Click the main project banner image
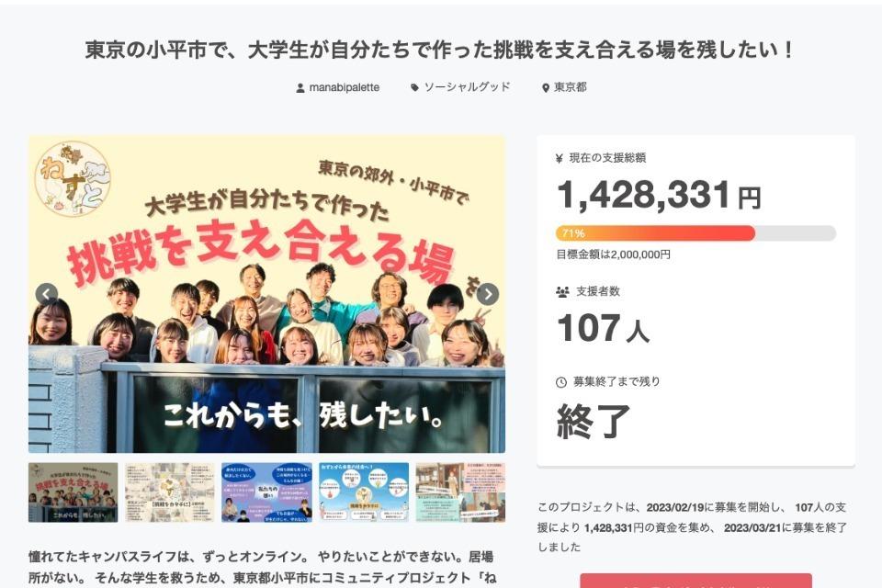Viewport: 882px width, 588px height. (266, 294)
